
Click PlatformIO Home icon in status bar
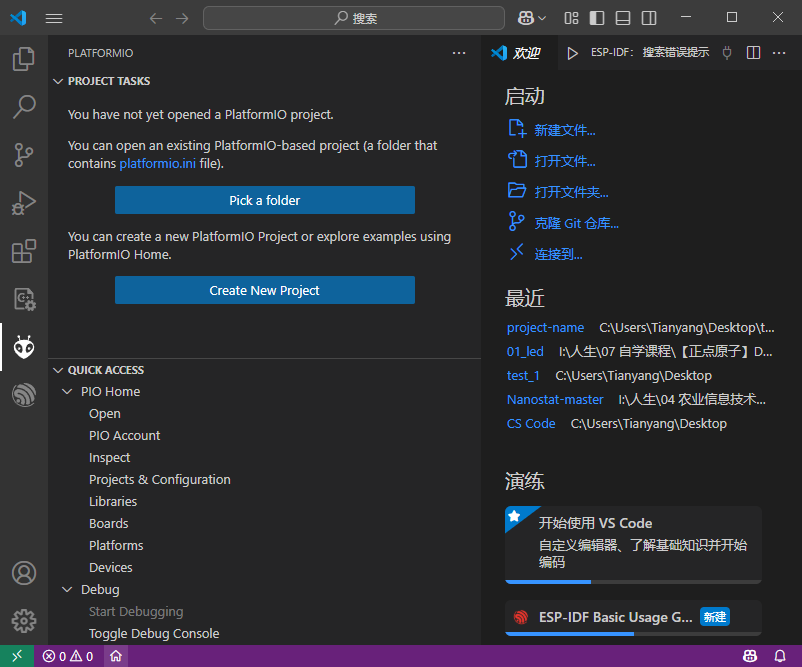pyautogui.click(x=116, y=656)
